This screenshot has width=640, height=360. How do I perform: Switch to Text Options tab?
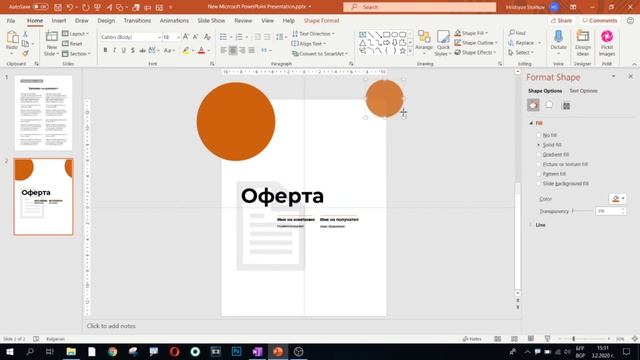coord(583,91)
